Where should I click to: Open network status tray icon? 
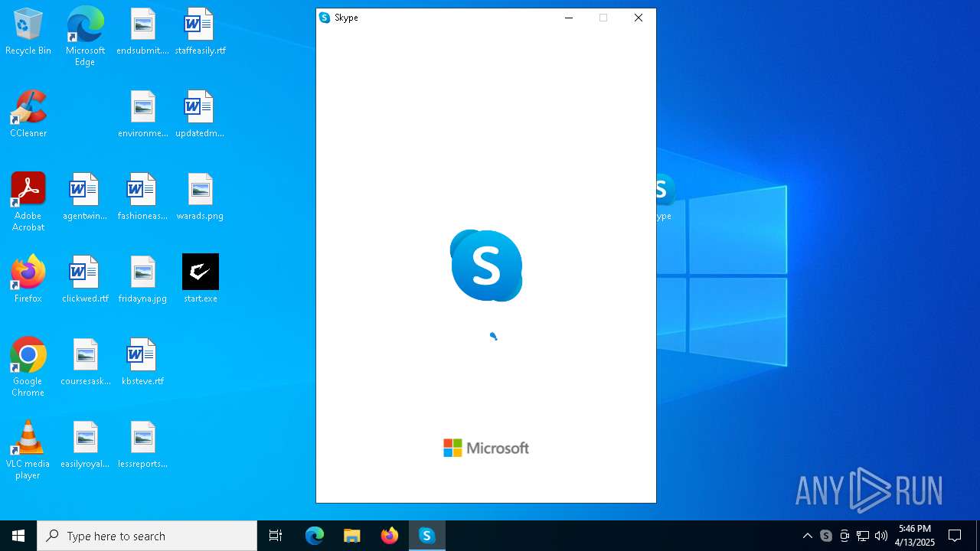click(863, 536)
